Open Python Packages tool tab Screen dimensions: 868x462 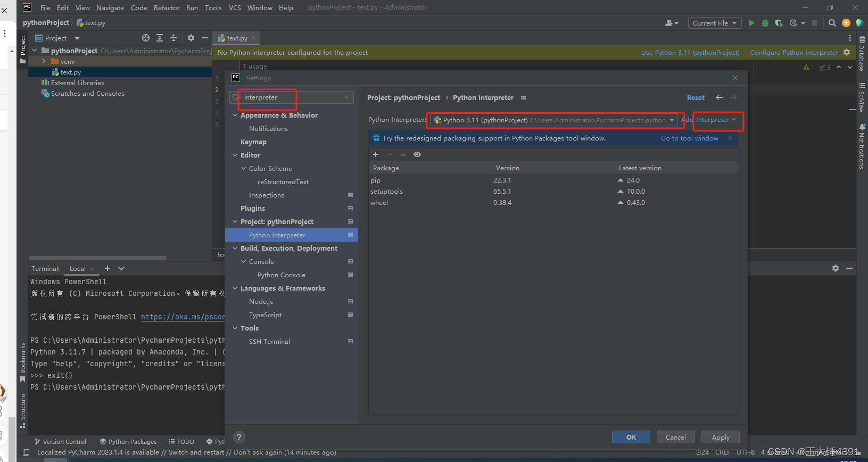(128, 441)
